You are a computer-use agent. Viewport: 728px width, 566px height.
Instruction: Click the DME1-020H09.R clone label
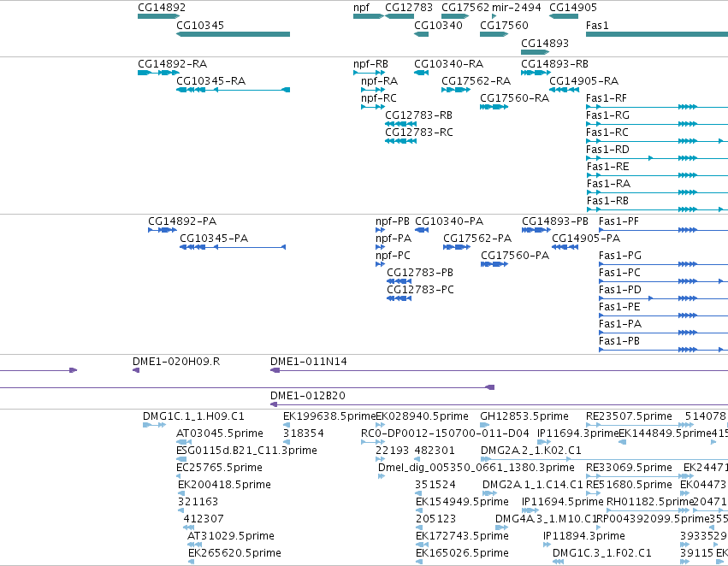(x=176, y=362)
